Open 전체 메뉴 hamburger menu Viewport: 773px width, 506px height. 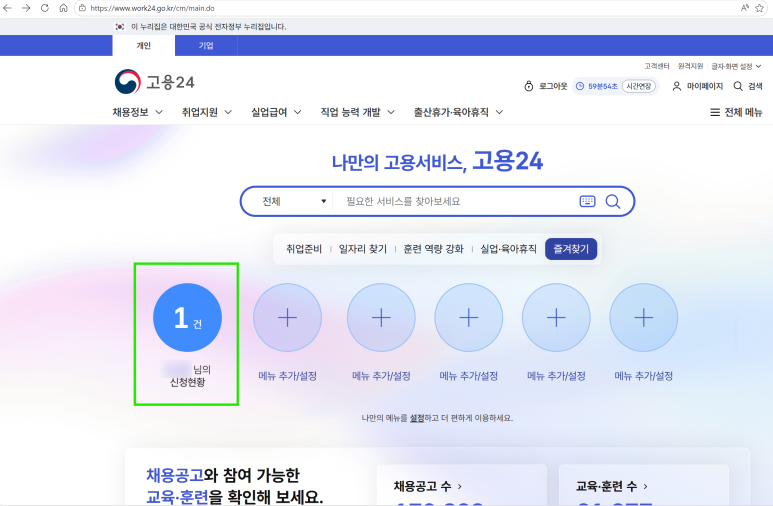pos(736,112)
